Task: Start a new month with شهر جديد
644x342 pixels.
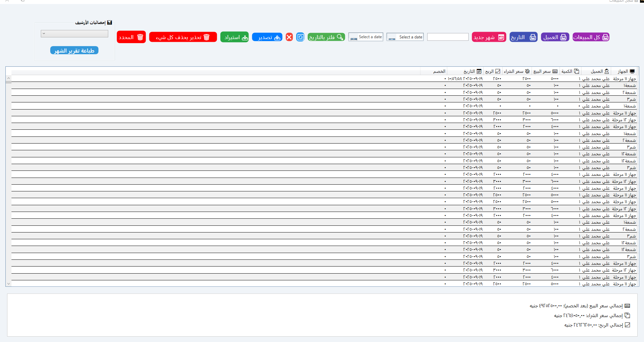Action: click(489, 37)
